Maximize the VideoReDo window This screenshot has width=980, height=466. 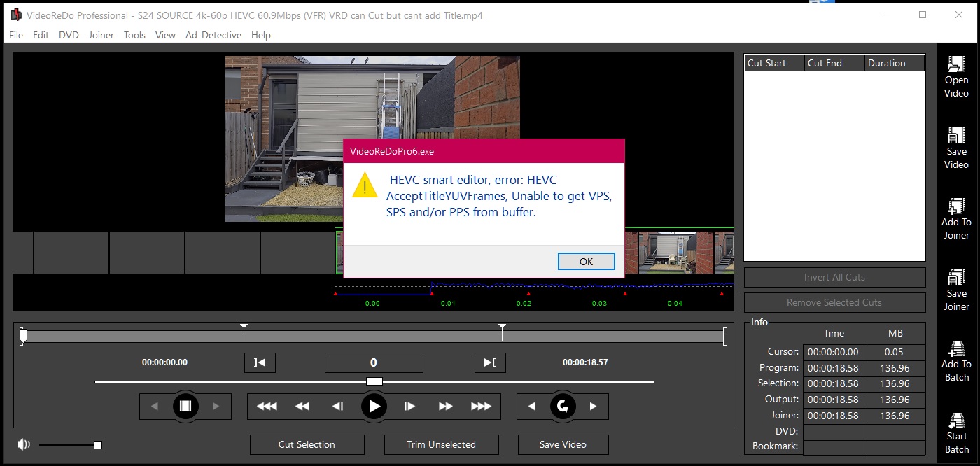(x=923, y=15)
